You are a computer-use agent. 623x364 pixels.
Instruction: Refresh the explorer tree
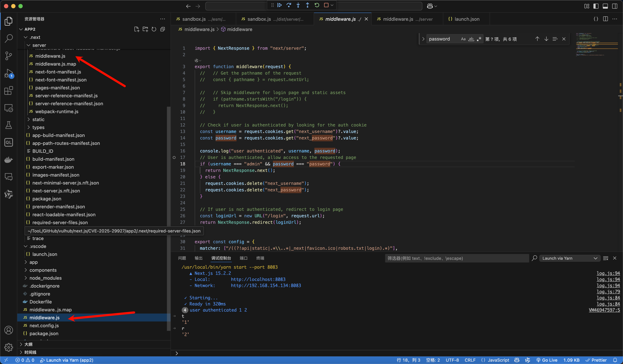(154, 29)
